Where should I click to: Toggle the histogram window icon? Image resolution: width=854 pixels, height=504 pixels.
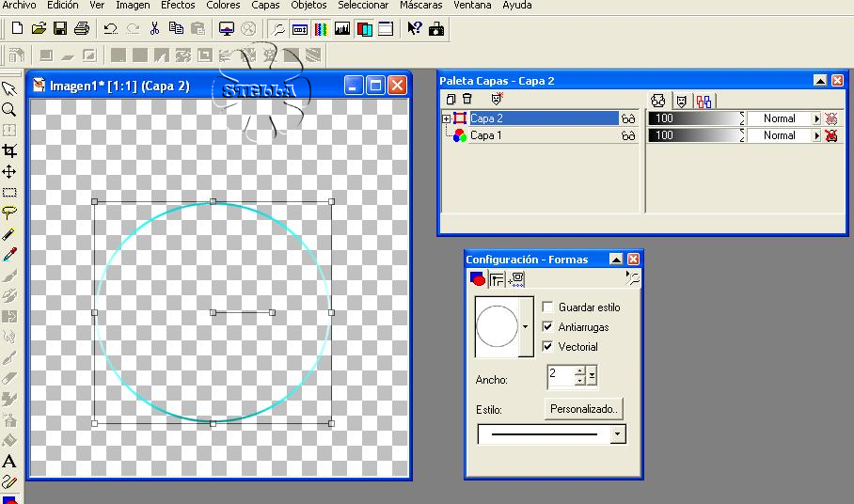click(x=342, y=28)
